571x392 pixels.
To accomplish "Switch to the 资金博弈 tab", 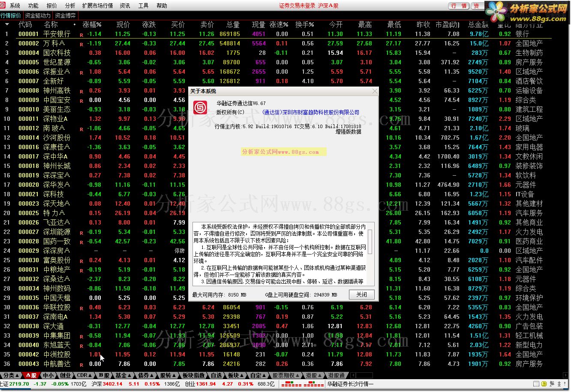I will [x=65, y=15].
